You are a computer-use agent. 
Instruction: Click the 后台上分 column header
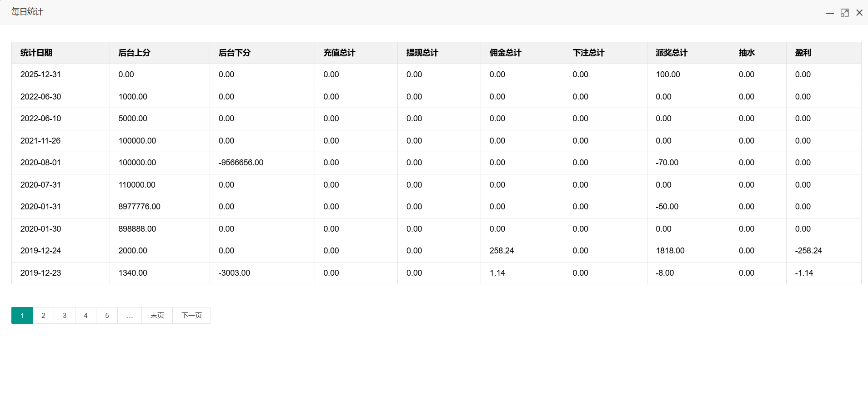pyautogui.click(x=134, y=53)
